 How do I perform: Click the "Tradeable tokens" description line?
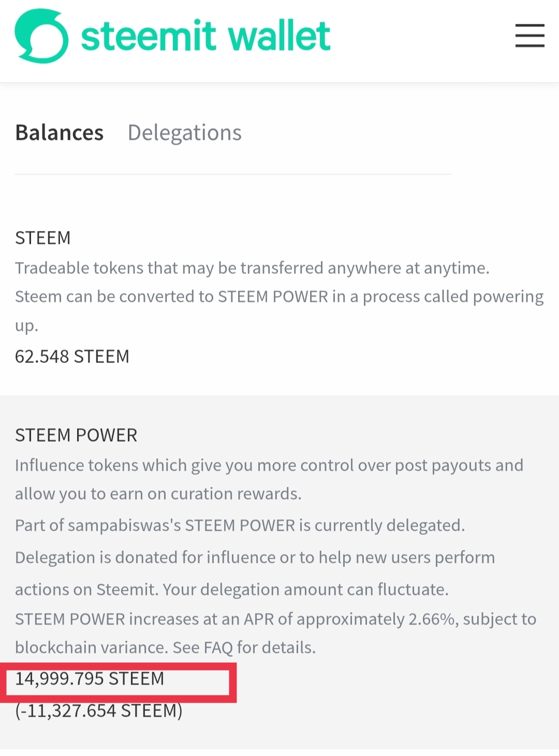point(252,268)
